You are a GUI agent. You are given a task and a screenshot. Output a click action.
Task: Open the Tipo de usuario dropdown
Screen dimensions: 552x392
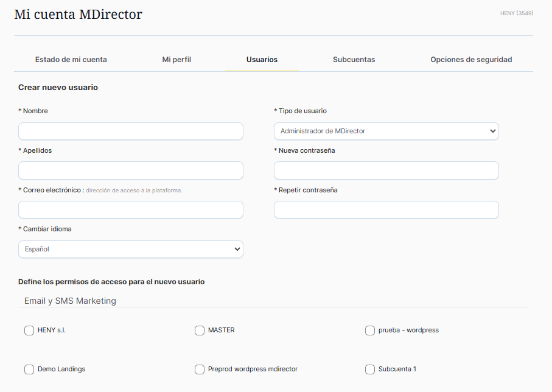(386, 131)
